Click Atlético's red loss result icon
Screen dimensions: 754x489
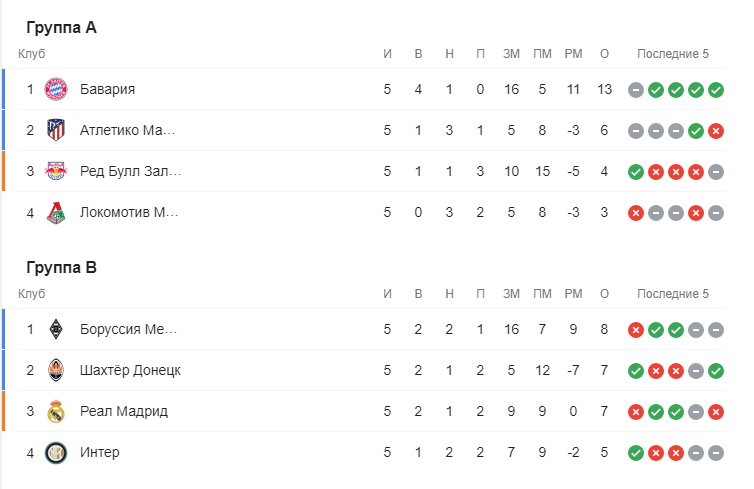click(x=716, y=130)
